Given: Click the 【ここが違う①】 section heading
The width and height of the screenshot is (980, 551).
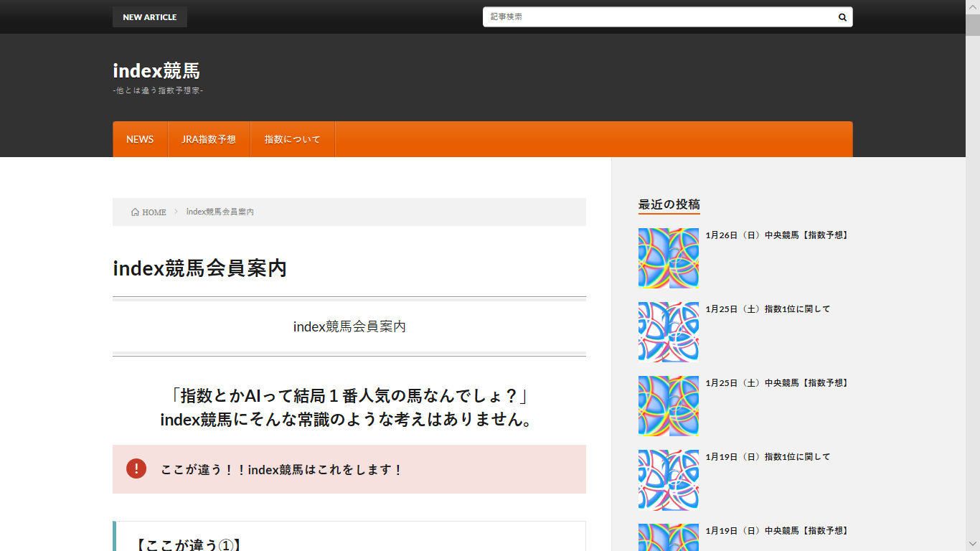Looking at the screenshot, I should pos(188,545).
